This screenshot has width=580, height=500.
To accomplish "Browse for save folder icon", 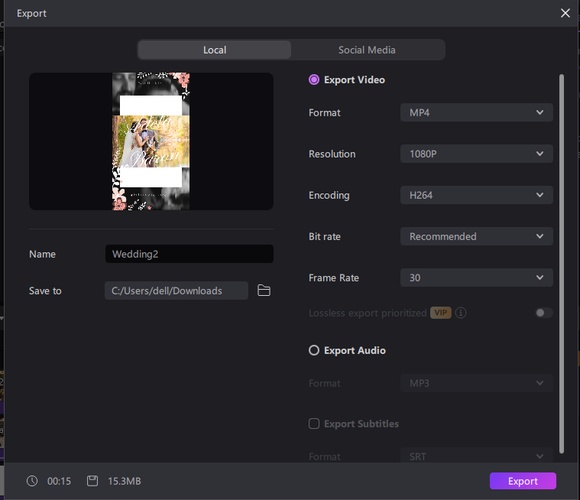I will [x=264, y=290].
